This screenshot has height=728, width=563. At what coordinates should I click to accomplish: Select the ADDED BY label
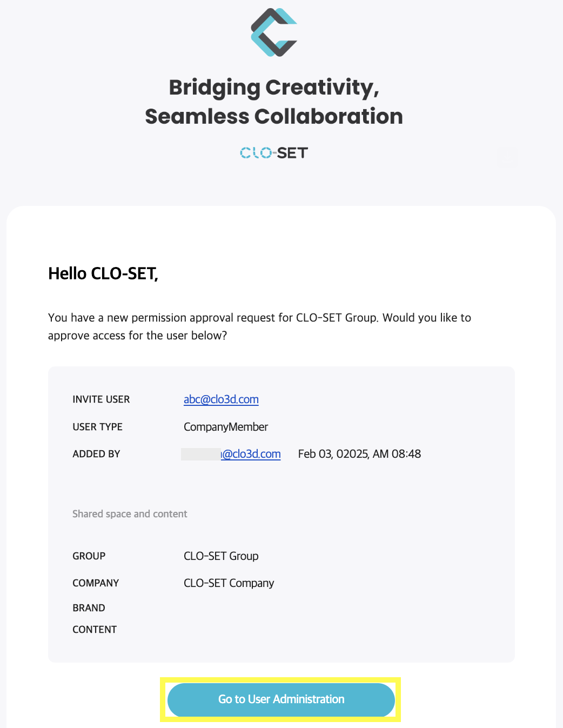(96, 454)
